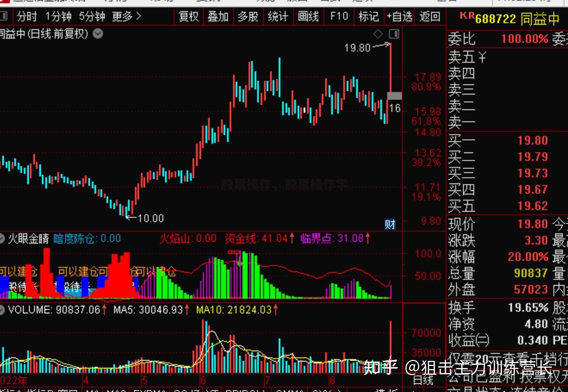Expand 更多 period options

(126, 16)
